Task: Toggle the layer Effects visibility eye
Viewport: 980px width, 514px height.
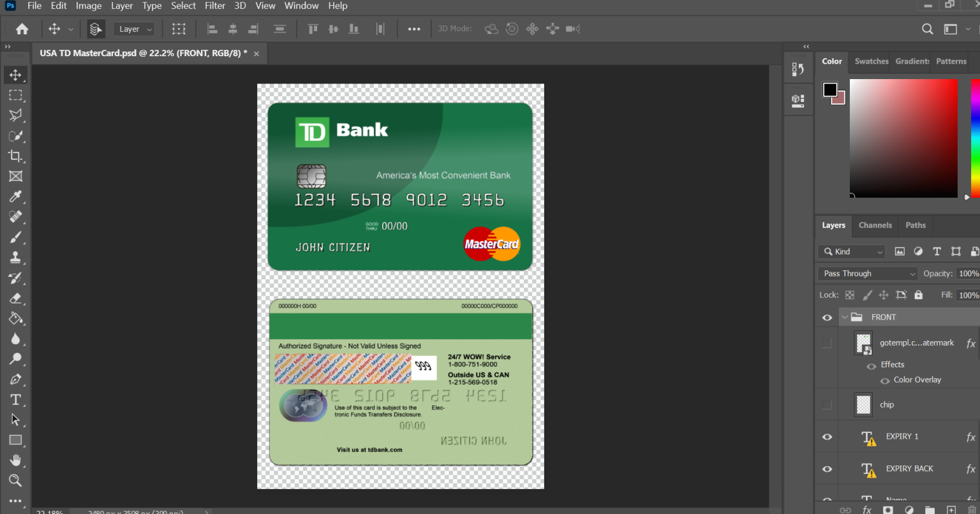Action: coord(871,366)
